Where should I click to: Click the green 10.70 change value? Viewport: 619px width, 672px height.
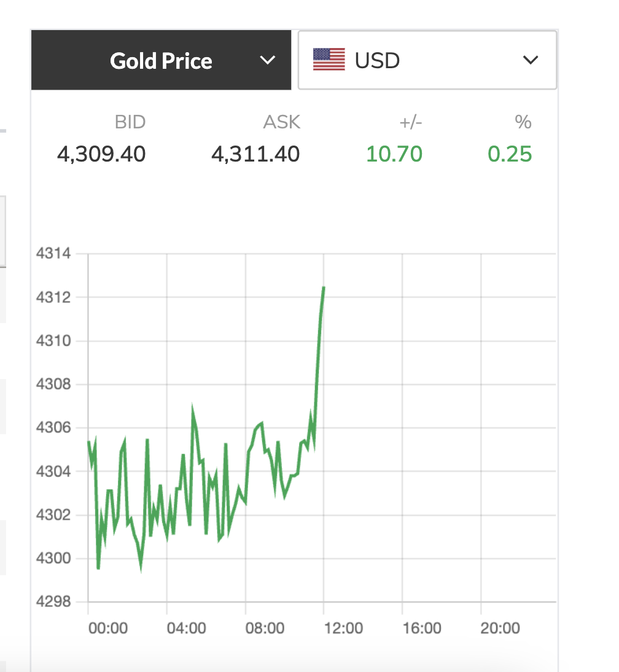click(x=394, y=154)
